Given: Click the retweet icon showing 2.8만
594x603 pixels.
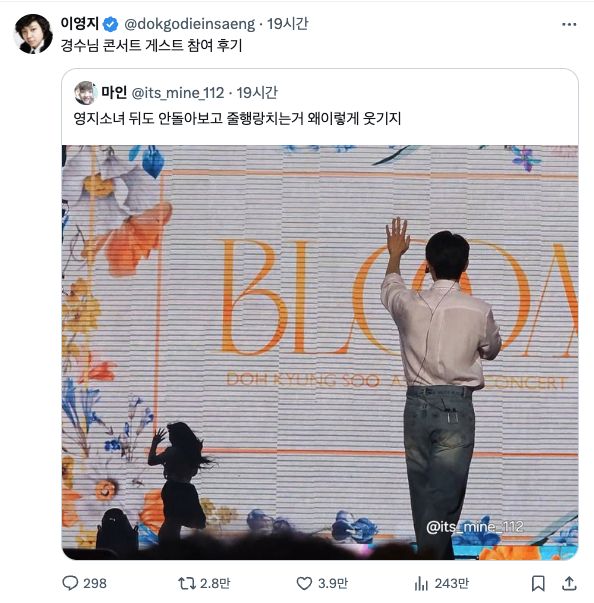Looking at the screenshot, I should 187,583.
